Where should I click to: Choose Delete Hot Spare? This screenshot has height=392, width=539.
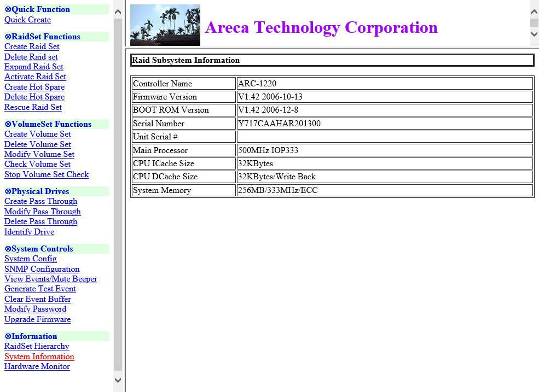click(34, 97)
